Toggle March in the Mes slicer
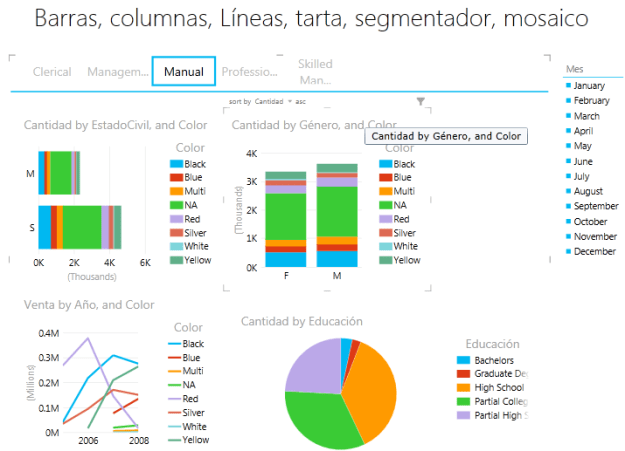 [x=588, y=116]
